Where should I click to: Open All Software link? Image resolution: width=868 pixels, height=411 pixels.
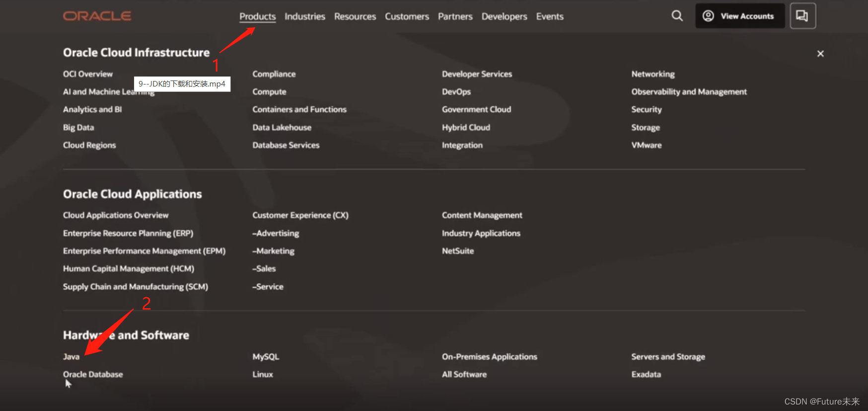pyautogui.click(x=464, y=374)
